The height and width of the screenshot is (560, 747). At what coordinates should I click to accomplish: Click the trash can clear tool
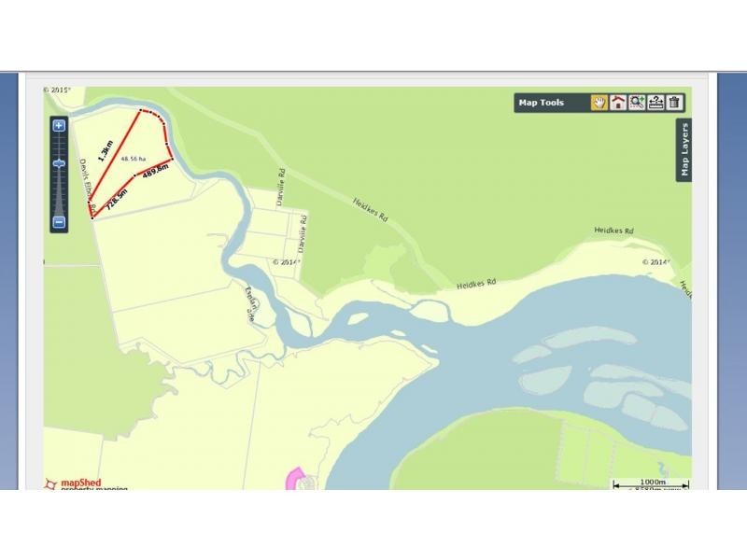coord(674,103)
